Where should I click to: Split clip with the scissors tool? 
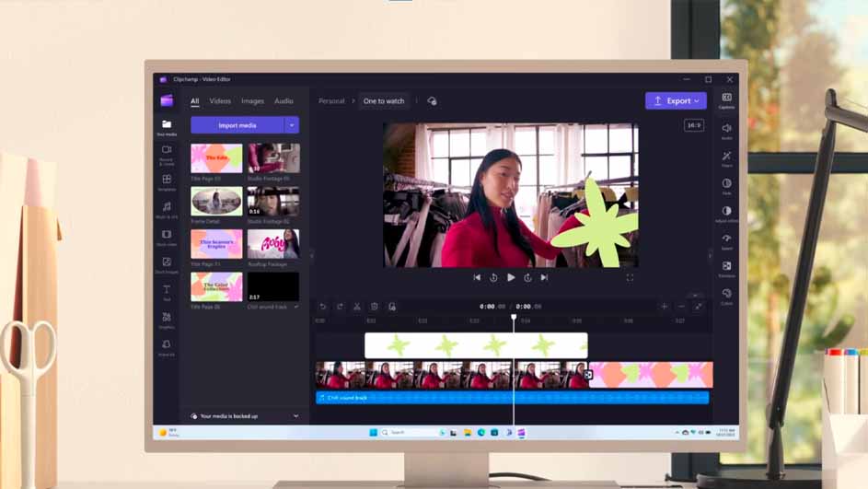pyautogui.click(x=357, y=307)
